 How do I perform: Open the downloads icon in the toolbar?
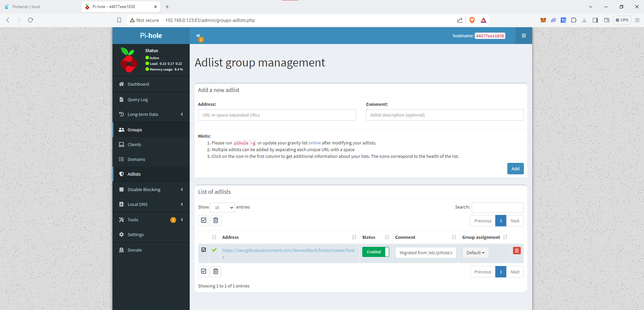[584, 20]
